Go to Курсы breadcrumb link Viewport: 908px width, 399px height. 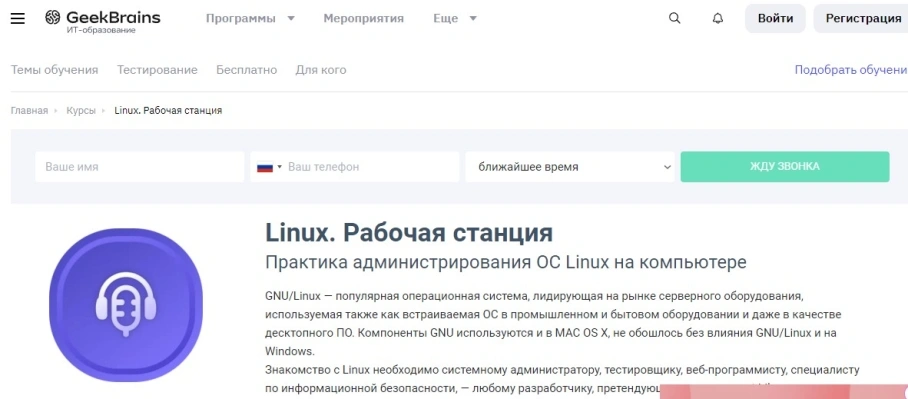81,111
